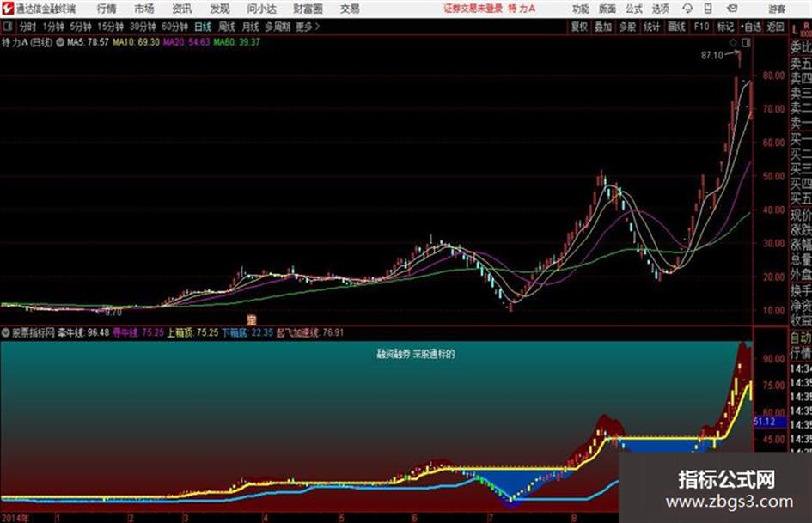Open the mobile phone icon
Screen dimensions: 812x523
708,9
